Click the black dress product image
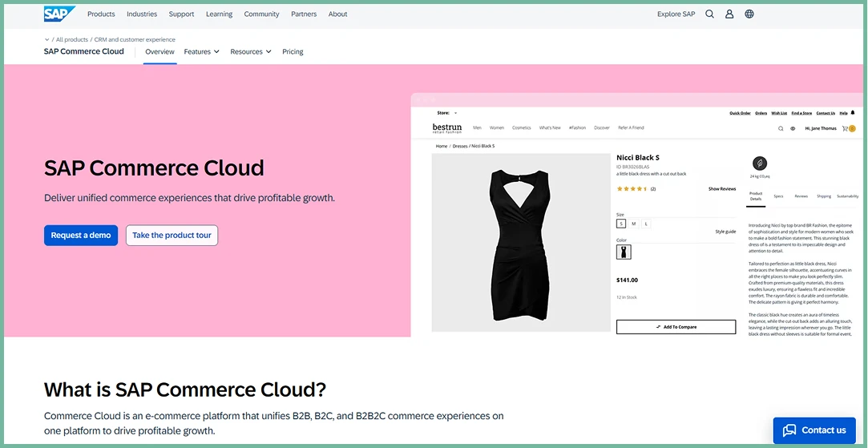 pos(521,243)
